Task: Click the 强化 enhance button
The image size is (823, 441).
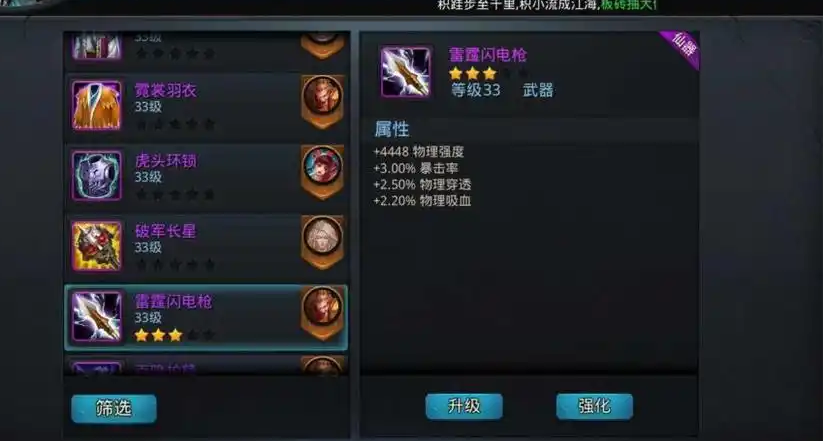Action: click(595, 406)
